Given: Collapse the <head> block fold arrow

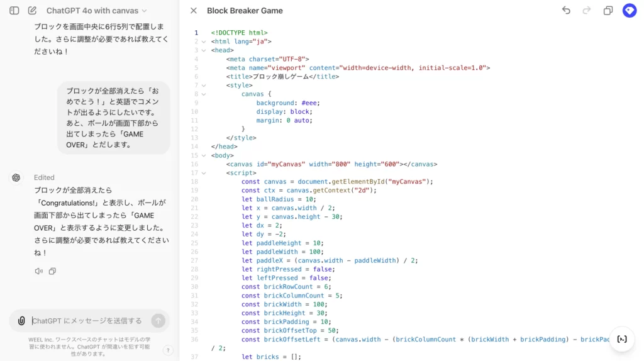Looking at the screenshot, I should (x=204, y=50).
